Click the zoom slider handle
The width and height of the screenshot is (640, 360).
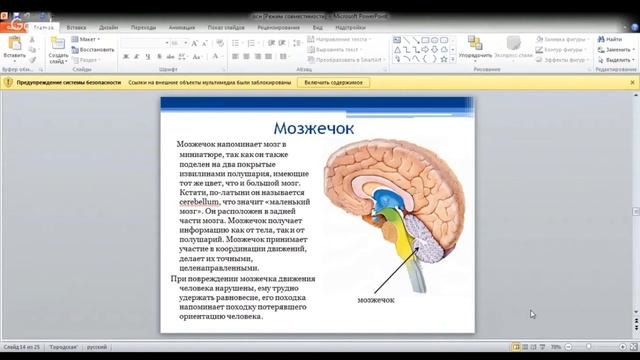click(588, 347)
